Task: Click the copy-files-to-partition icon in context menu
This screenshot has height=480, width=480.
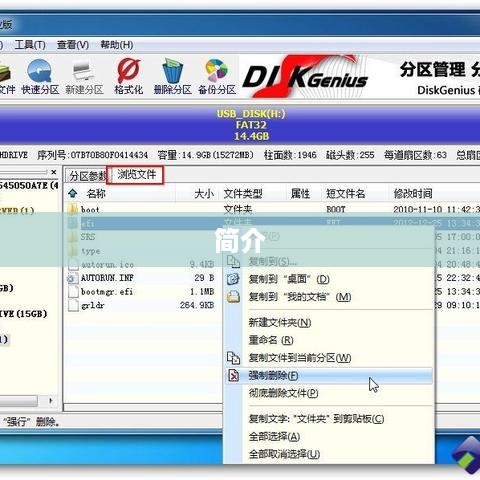Action: [x=233, y=358]
